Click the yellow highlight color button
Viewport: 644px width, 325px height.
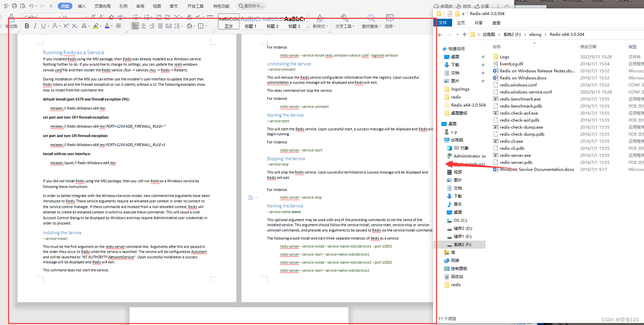[96, 26]
